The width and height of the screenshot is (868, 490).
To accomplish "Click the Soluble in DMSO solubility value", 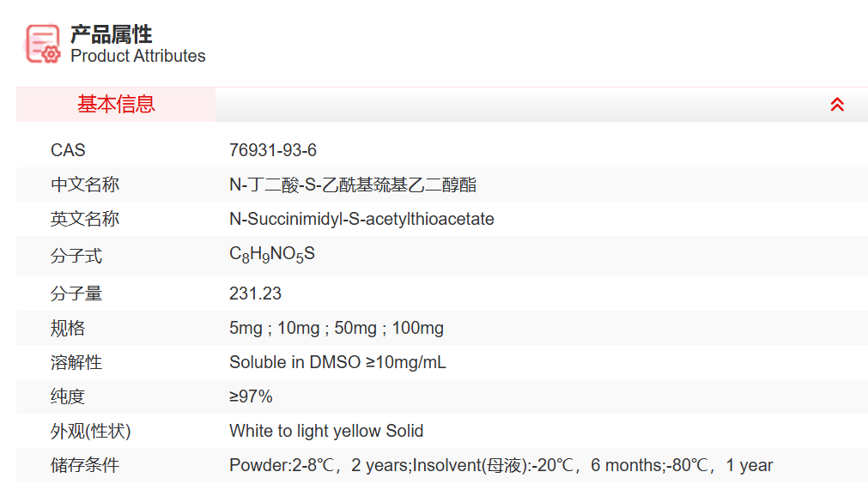I will click(x=337, y=362).
